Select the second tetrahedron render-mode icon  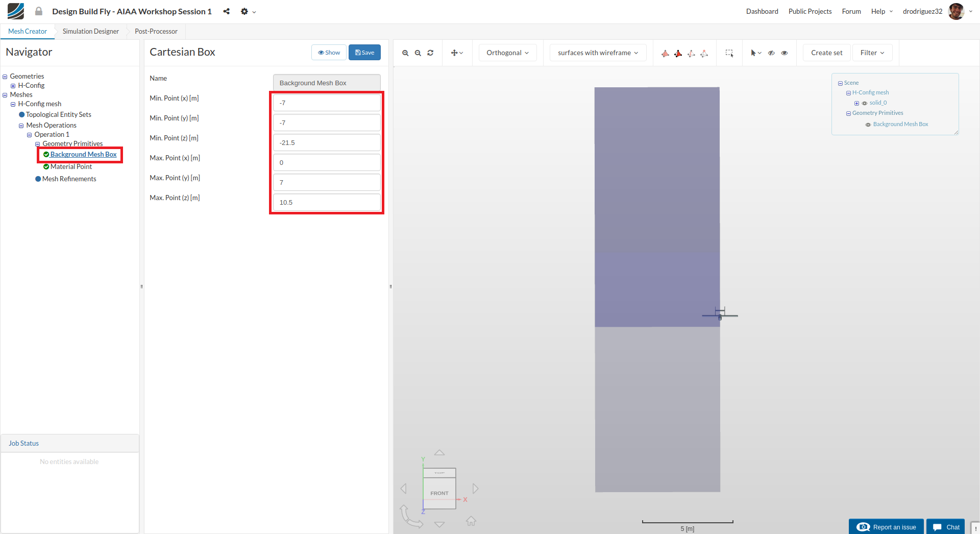[x=678, y=53]
